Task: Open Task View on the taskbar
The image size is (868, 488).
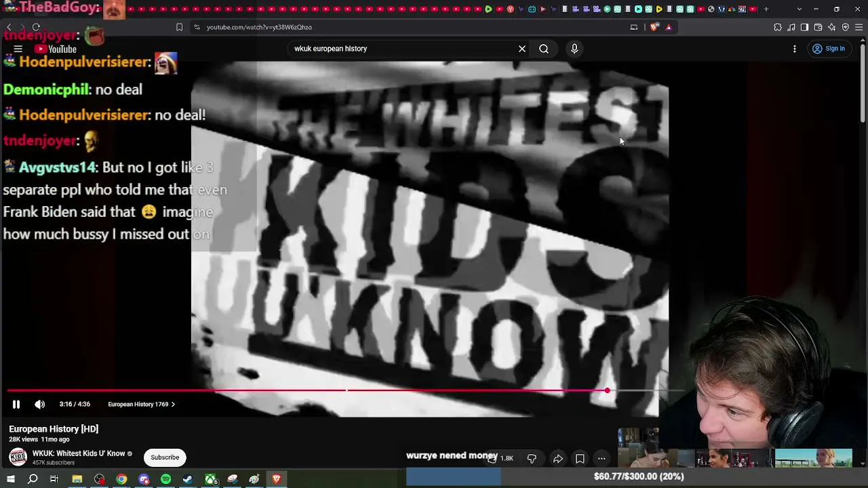Action: click(54, 479)
